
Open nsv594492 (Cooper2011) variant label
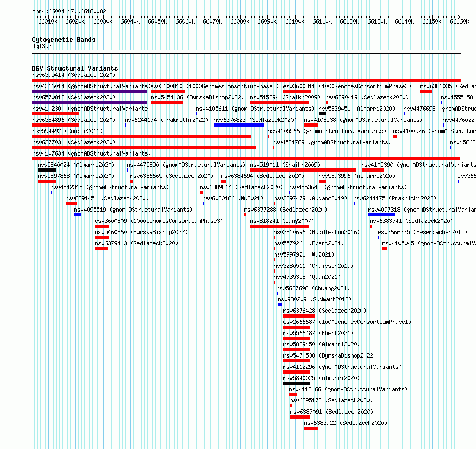click(67, 131)
